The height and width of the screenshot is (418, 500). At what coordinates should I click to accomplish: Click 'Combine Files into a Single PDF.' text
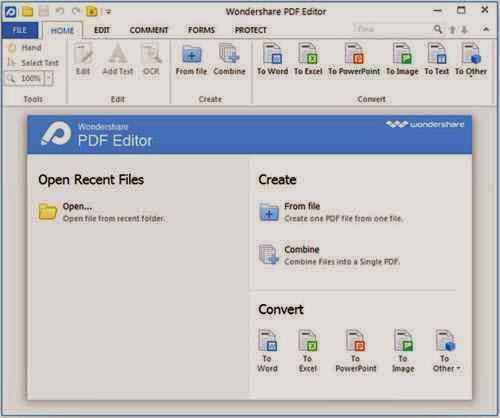click(342, 262)
